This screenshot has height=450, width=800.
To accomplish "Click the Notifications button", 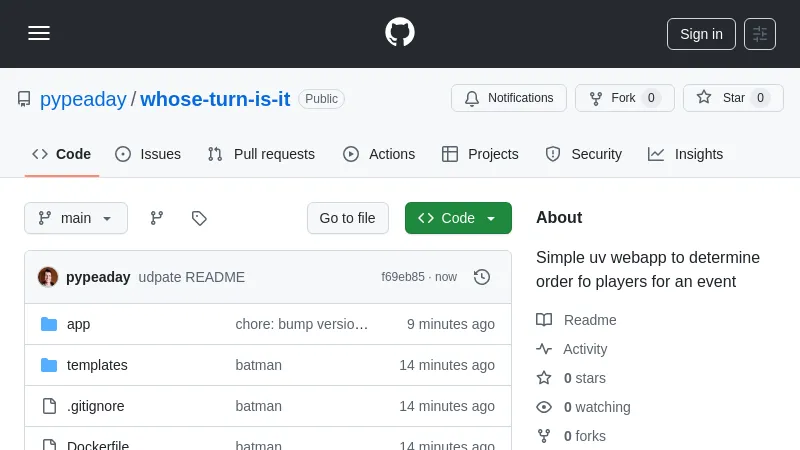I will tap(509, 98).
